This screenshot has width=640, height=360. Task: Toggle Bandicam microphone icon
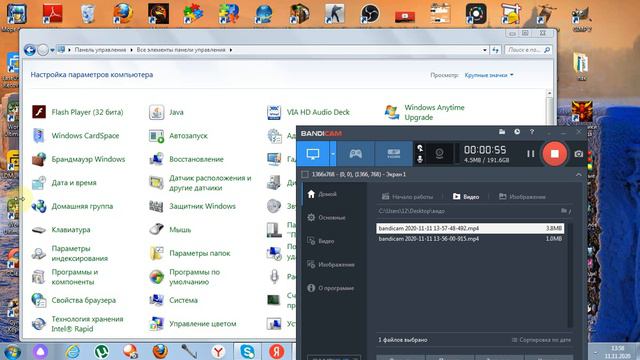(420, 159)
